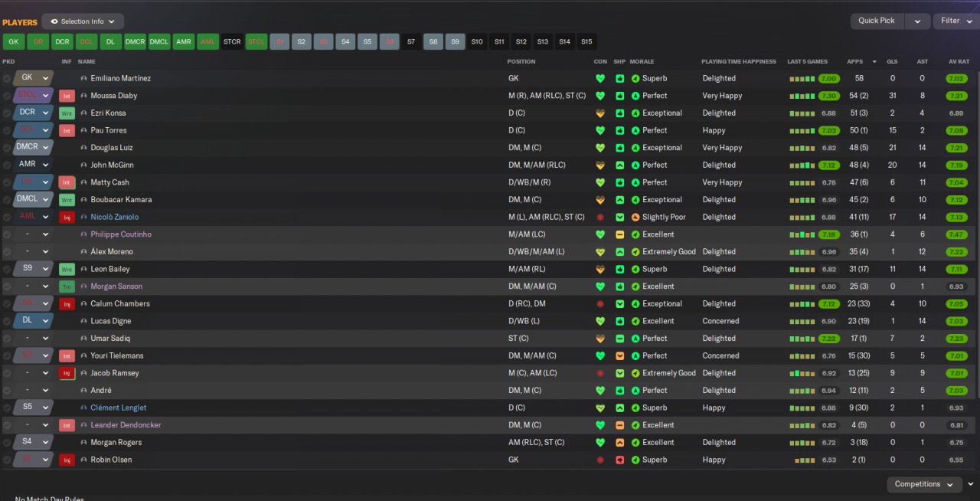
Task: Expand the Quick Pick arrow menu
Action: click(x=917, y=21)
